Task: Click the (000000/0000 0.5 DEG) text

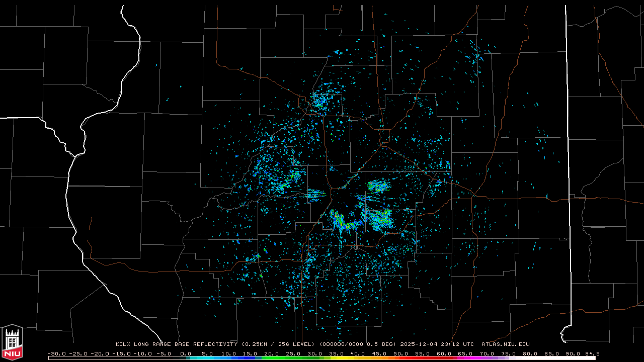Action: (358, 344)
